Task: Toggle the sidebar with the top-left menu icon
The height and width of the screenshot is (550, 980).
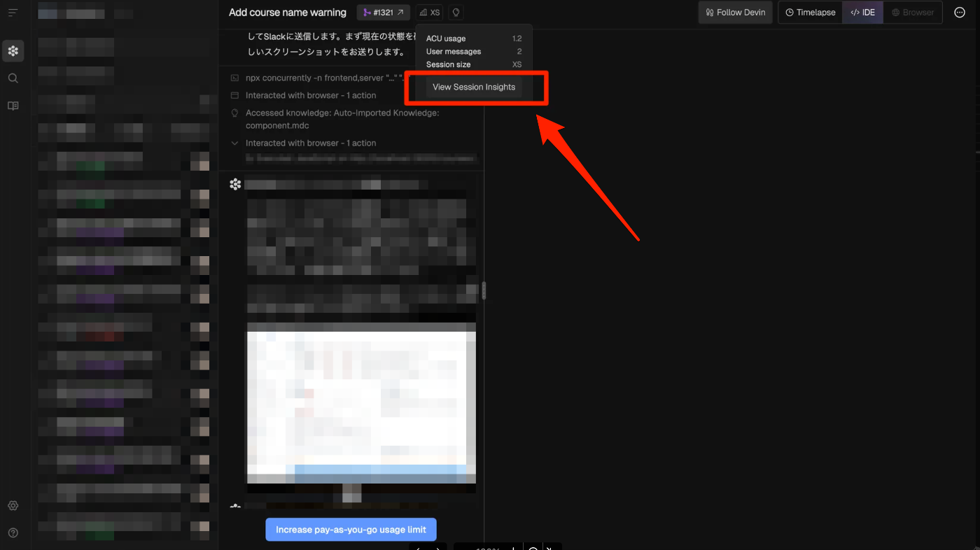Action: click(13, 13)
